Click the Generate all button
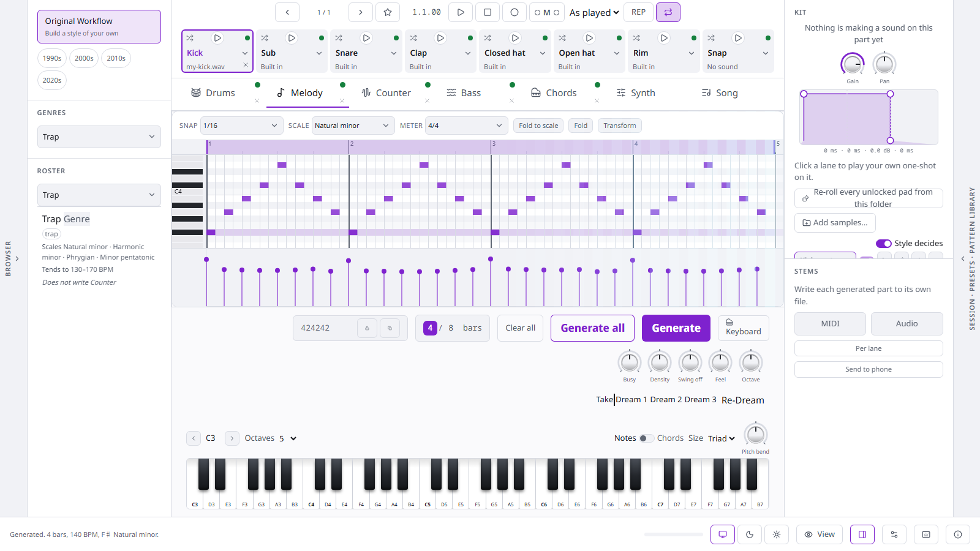The image size is (980, 551). 593,328
